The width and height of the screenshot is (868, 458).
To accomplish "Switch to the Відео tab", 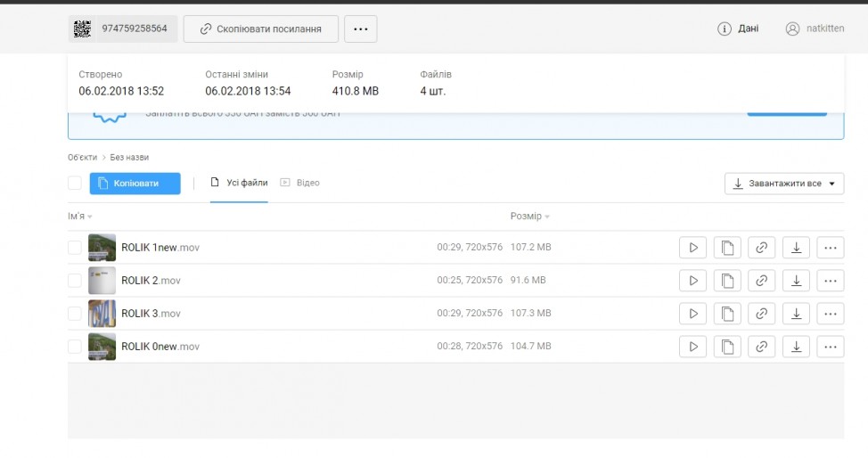I will click(300, 183).
